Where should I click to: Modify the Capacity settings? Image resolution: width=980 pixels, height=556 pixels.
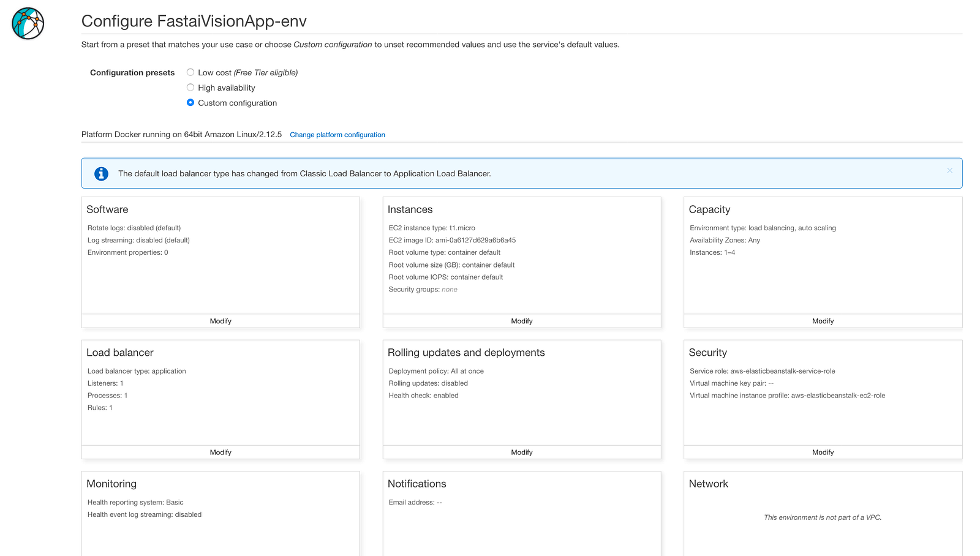click(823, 321)
